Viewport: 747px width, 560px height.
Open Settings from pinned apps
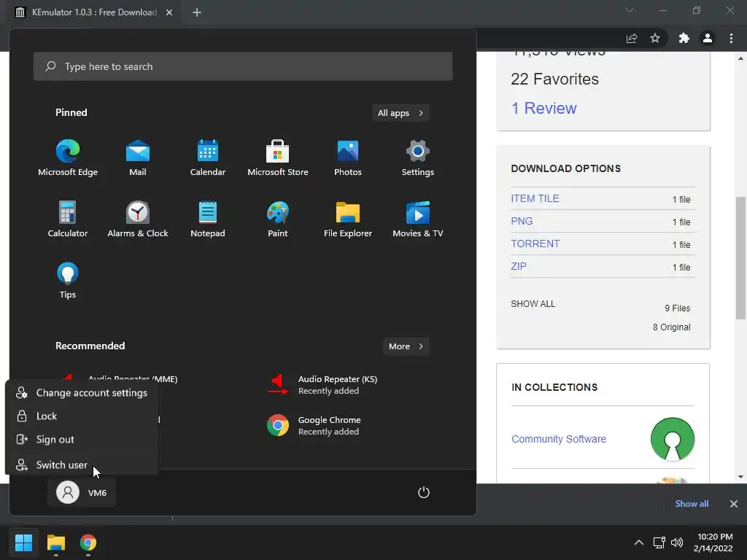(418, 158)
